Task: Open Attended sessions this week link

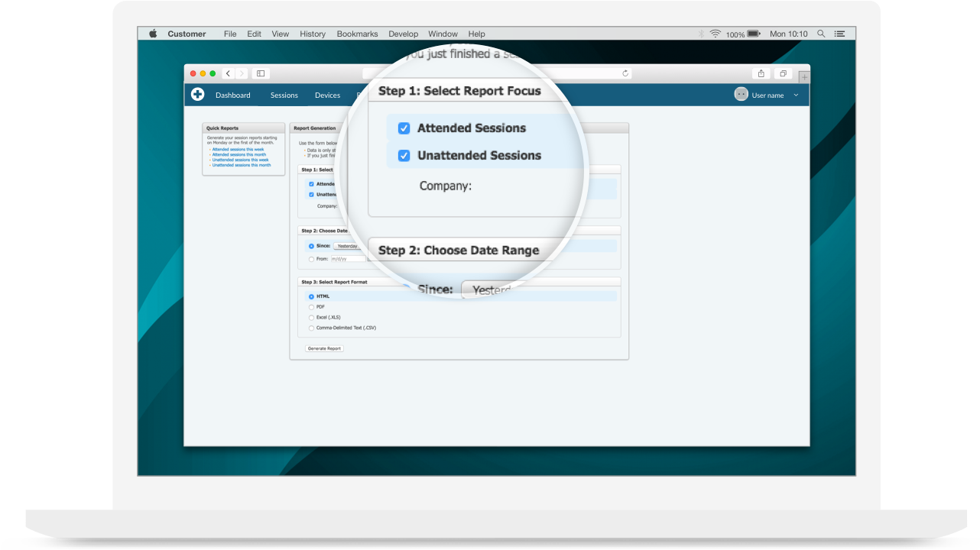Action: pyautogui.click(x=238, y=149)
